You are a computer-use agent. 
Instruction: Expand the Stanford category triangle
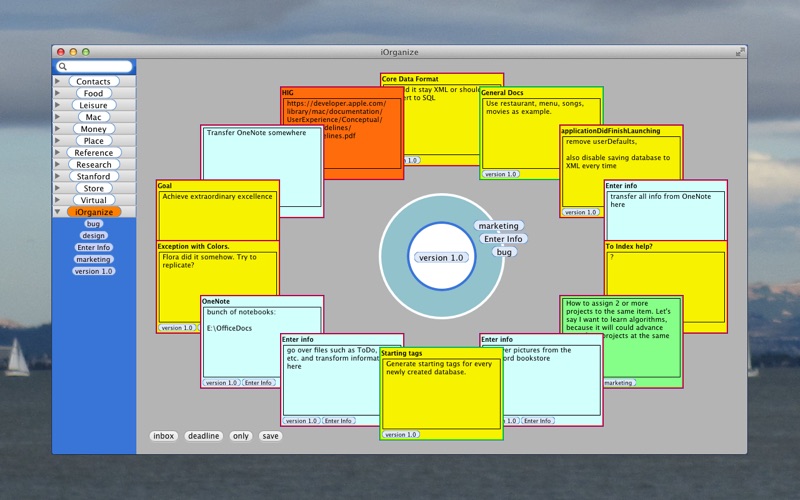point(58,176)
